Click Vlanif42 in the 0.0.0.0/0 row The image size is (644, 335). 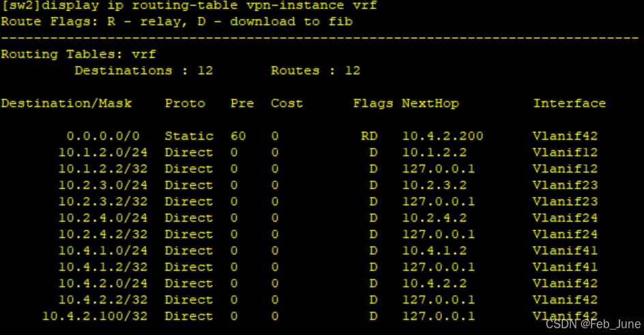pyautogui.click(x=565, y=136)
